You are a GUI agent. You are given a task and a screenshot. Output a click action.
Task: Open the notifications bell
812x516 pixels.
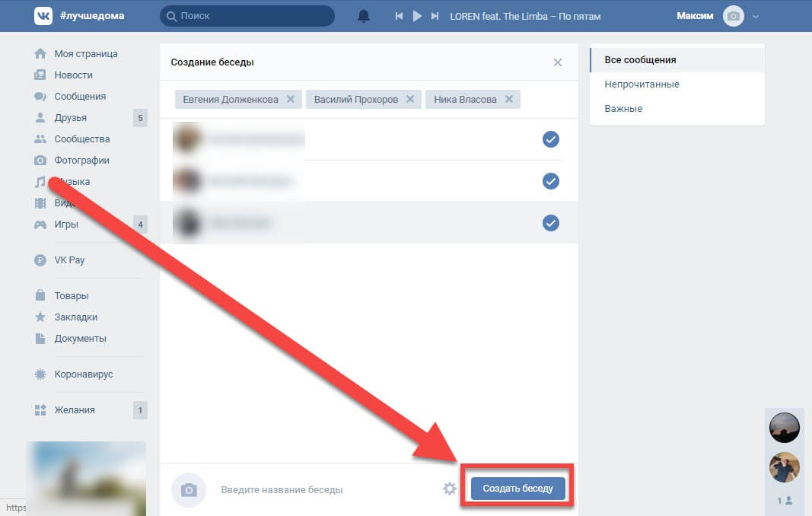pyautogui.click(x=364, y=16)
